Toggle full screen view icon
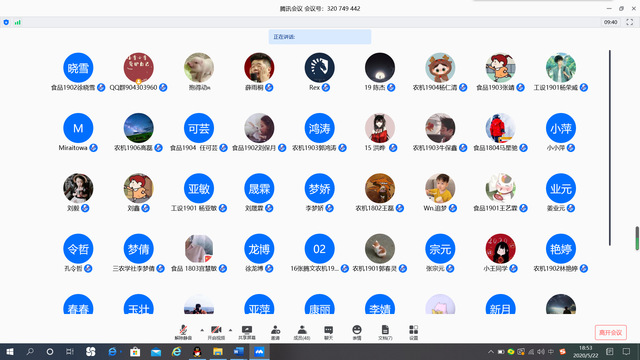Image resolution: width=640 pixels, height=360 pixels. [629, 22]
